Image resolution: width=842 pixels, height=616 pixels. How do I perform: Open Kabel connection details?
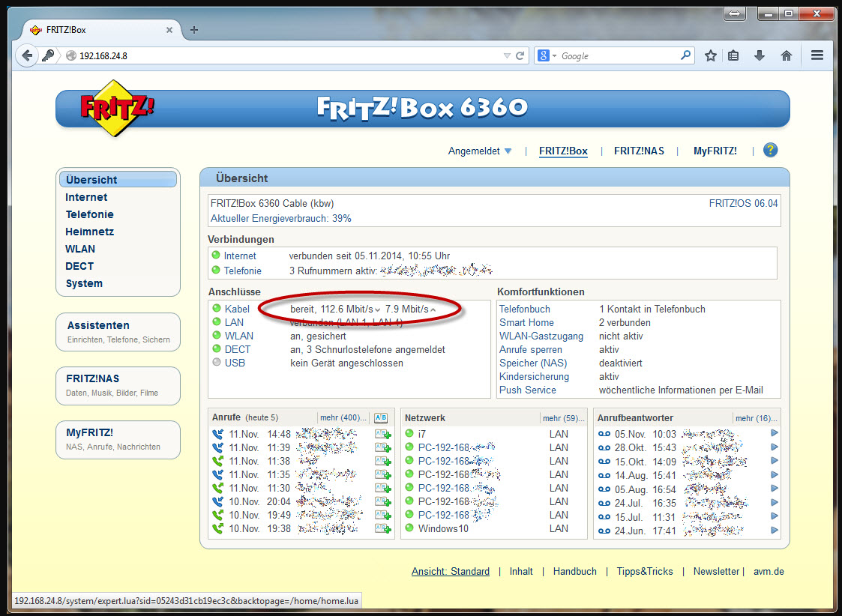[237, 309]
